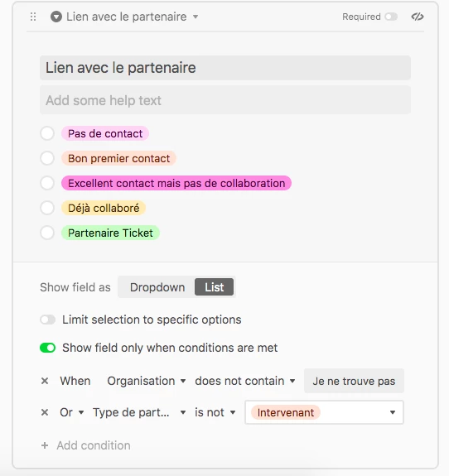The height and width of the screenshot is (476, 449).
Task: Click the Add some help text field
Action: coord(225,100)
